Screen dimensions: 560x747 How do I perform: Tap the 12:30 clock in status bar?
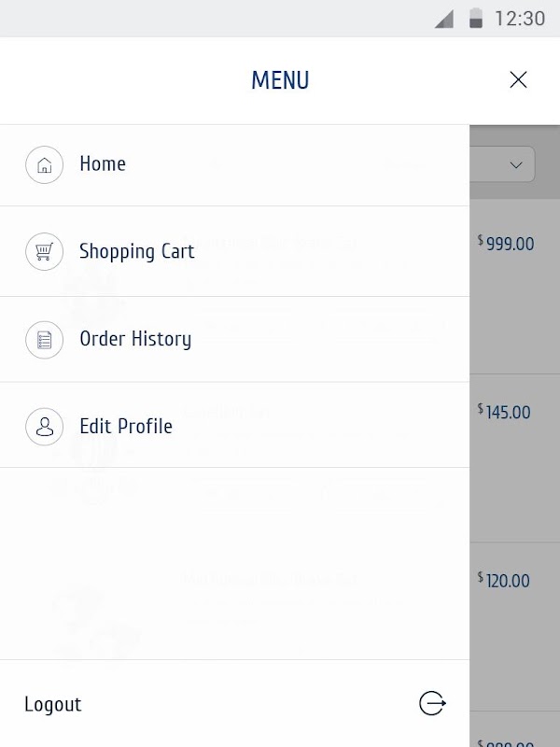519,19
